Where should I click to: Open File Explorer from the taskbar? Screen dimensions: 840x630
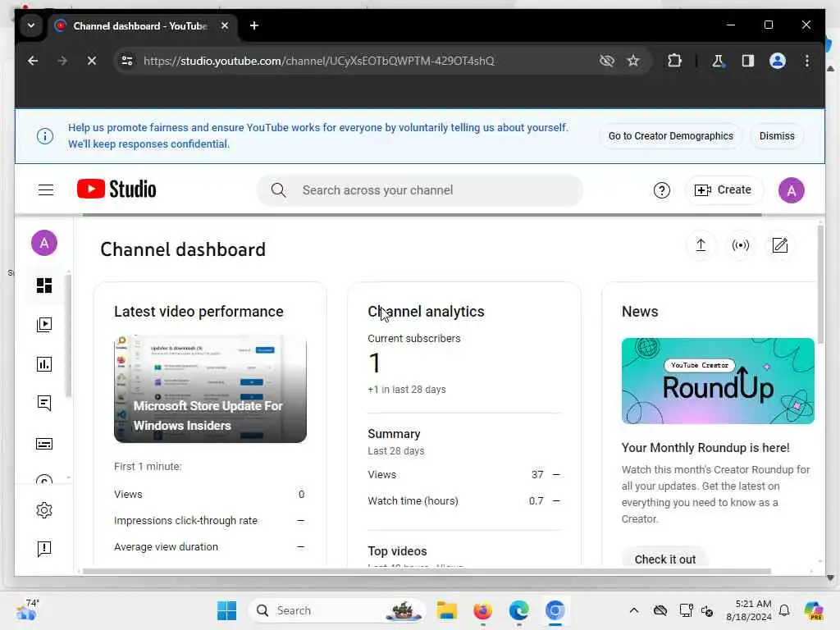click(446, 610)
